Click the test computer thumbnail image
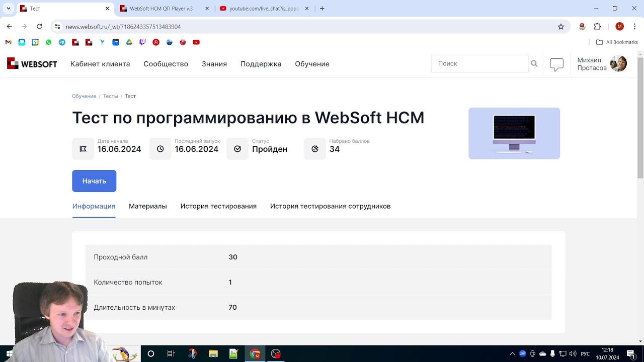 514,133
